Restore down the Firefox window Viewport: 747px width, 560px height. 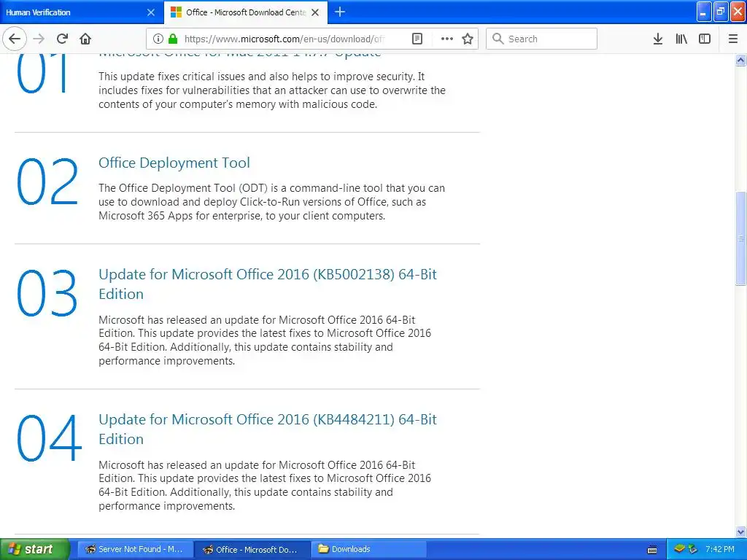click(x=721, y=12)
